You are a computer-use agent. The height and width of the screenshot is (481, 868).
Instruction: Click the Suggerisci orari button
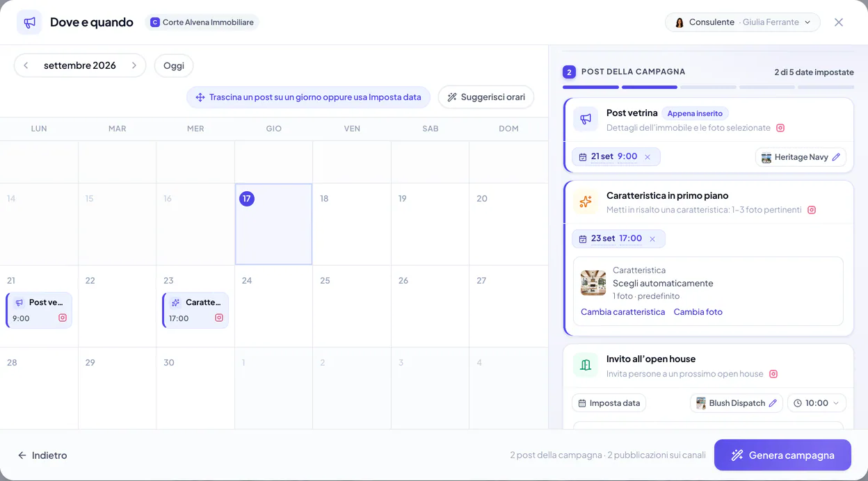[486, 97]
